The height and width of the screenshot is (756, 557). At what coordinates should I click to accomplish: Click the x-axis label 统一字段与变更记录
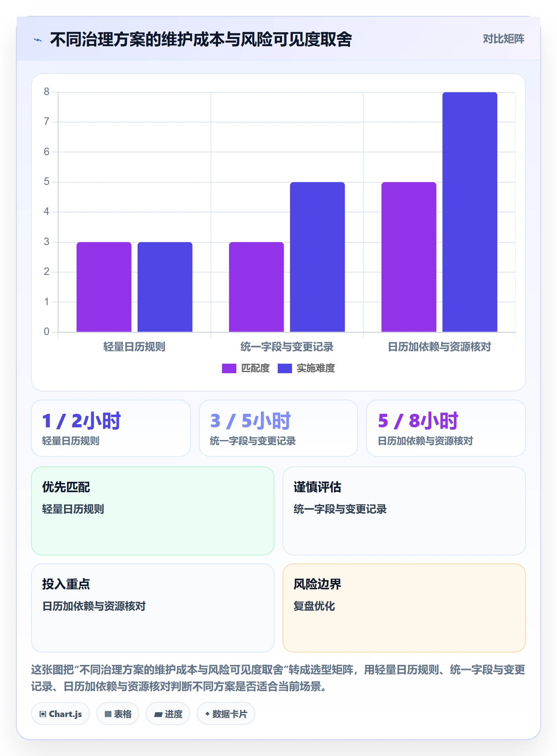click(287, 347)
